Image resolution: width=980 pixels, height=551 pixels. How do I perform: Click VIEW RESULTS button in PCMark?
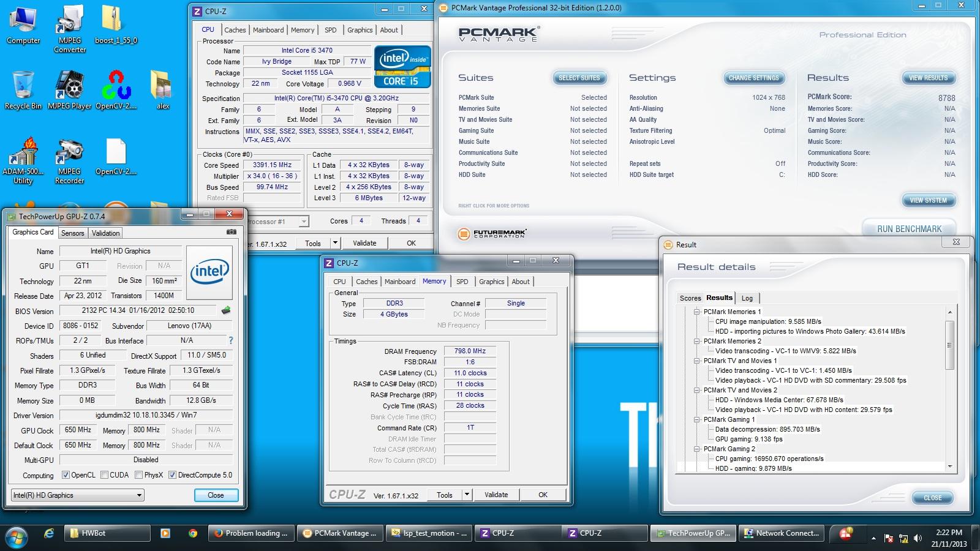pos(928,78)
